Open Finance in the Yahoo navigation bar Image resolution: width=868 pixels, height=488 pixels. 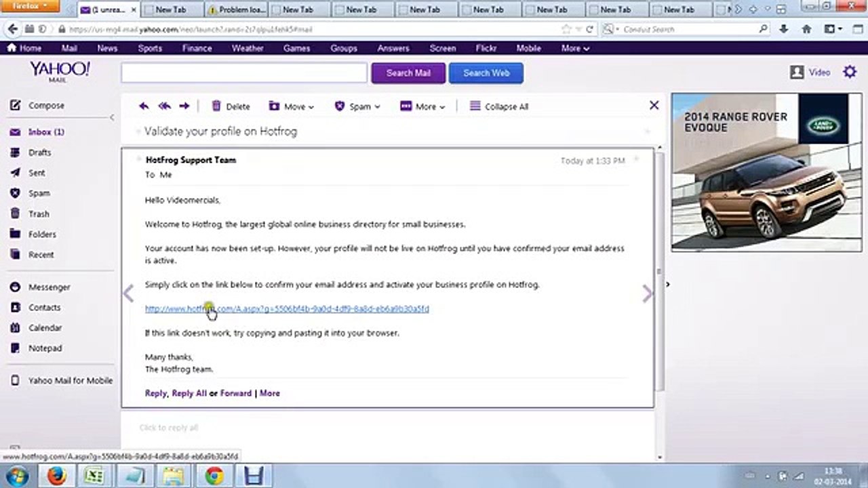(x=197, y=48)
